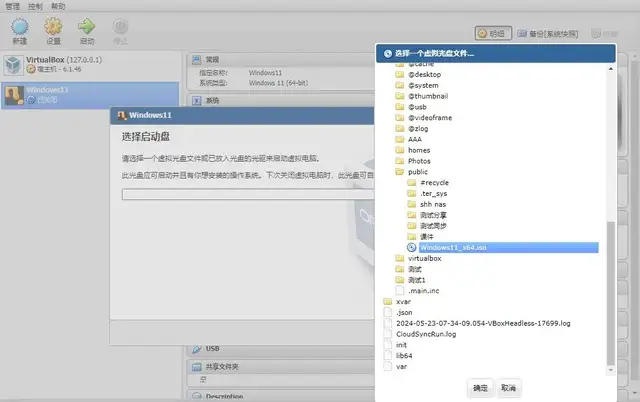This screenshot has height=402, width=640.
Task: Open the 控制 menu in menu bar
Action: (x=35, y=6)
